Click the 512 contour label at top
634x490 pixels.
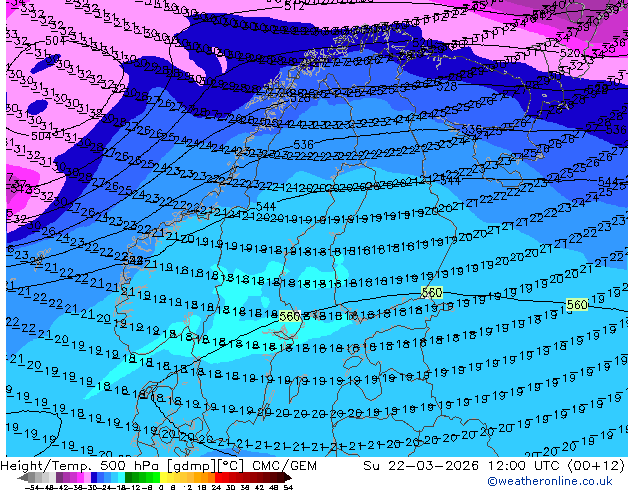[294, 6]
